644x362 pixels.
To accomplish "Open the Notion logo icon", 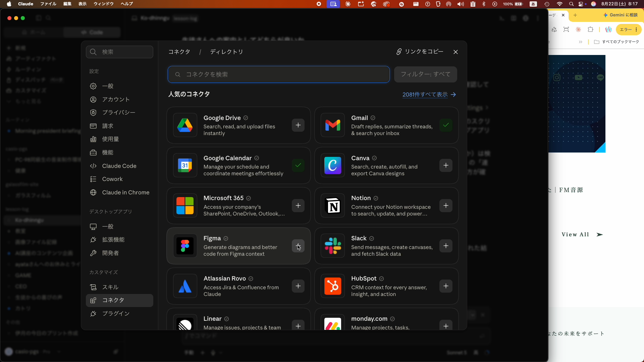I will pos(333,205).
